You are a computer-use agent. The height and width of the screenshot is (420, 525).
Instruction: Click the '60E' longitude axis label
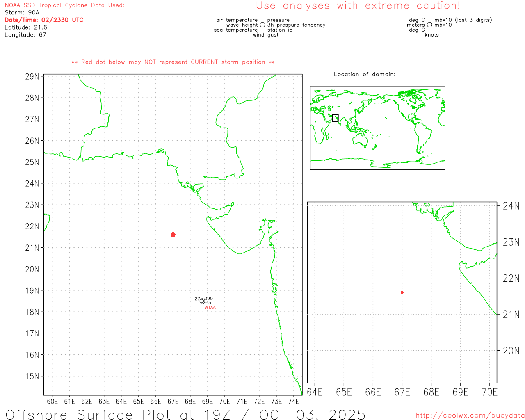(52, 401)
